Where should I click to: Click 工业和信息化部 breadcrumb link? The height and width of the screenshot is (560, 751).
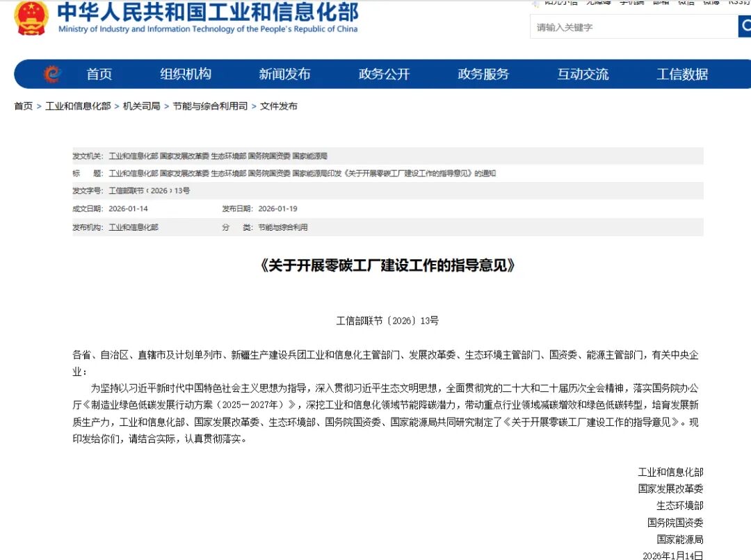point(78,106)
